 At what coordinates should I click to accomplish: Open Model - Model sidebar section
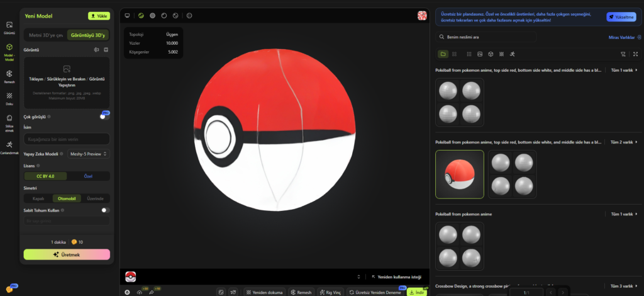pos(9,52)
